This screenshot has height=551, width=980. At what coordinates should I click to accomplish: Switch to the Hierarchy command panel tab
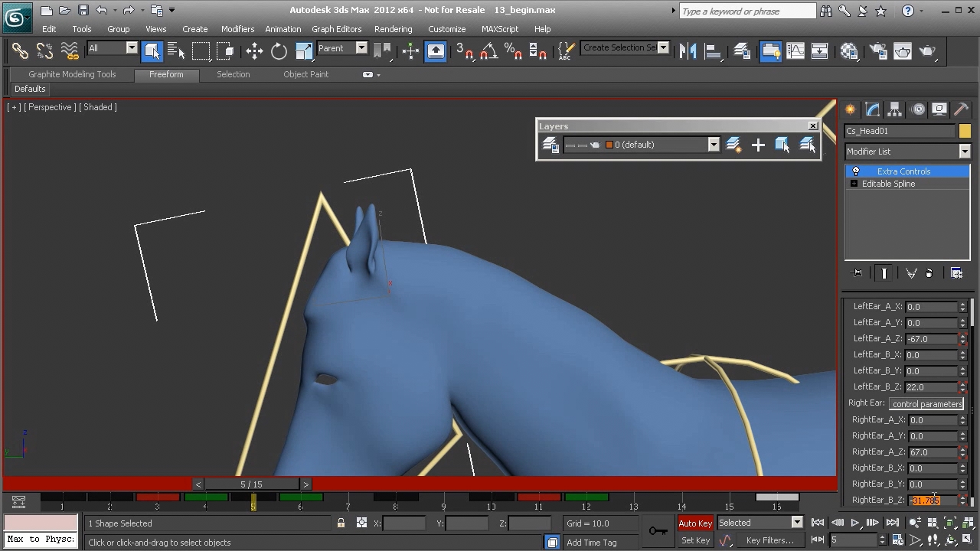pyautogui.click(x=894, y=109)
